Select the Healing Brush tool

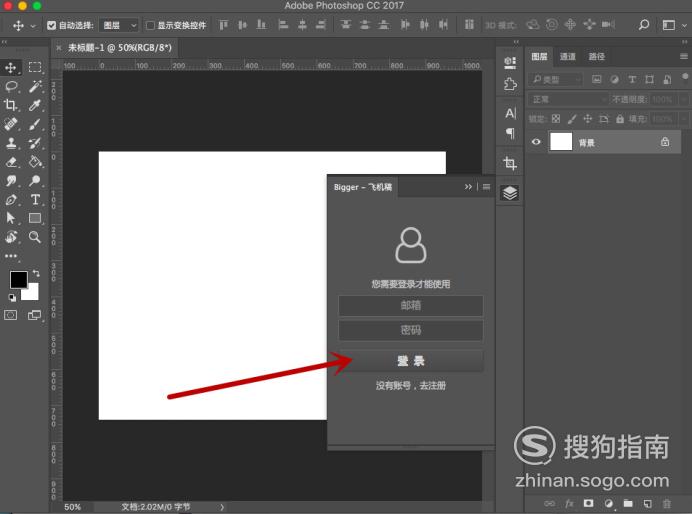[11, 124]
